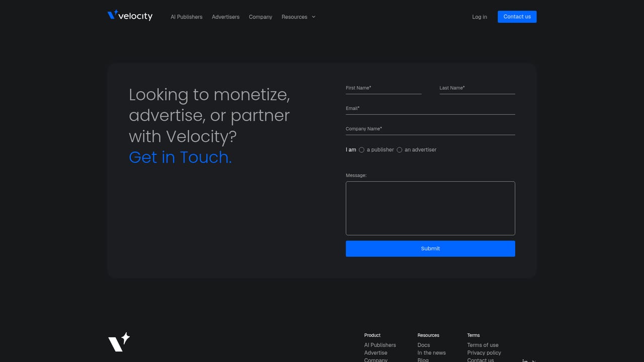
Task: Select the 'a publisher' radio button
Action: (361, 150)
